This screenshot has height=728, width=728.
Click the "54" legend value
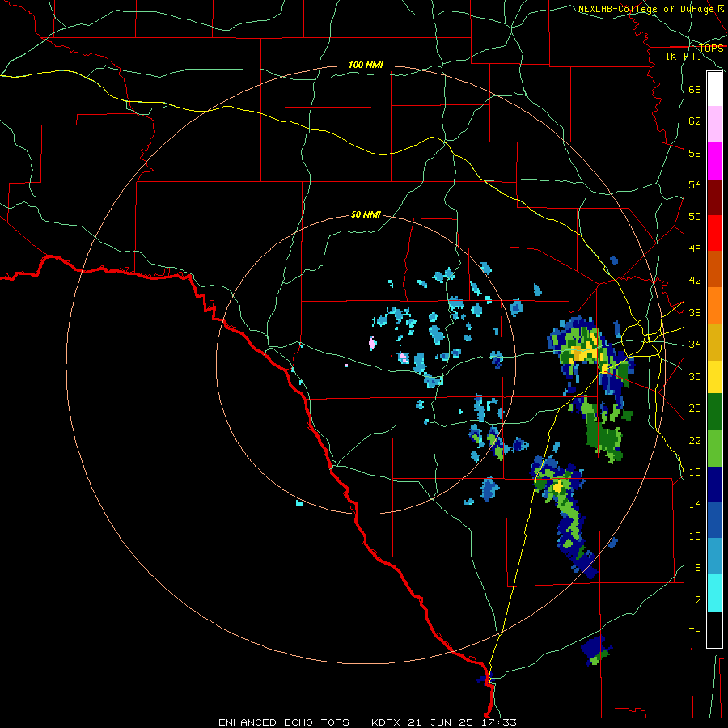695,184
